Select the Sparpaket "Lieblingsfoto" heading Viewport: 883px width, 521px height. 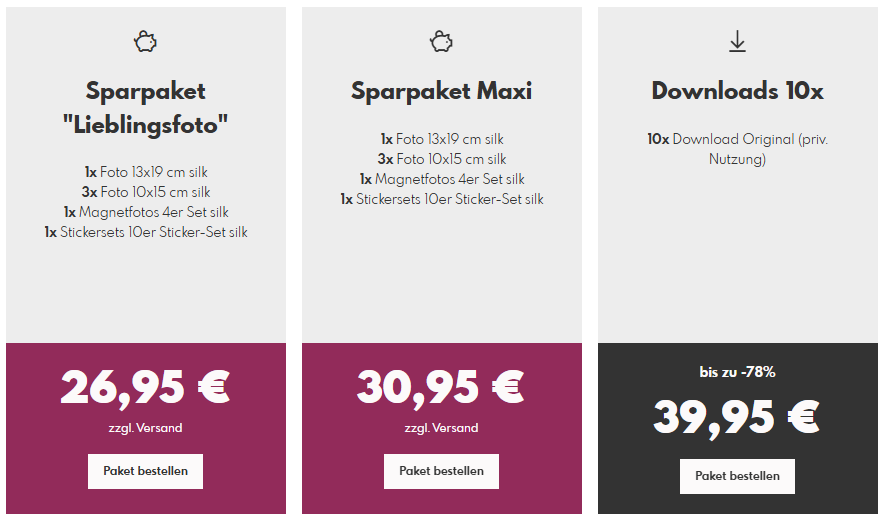click(x=146, y=107)
